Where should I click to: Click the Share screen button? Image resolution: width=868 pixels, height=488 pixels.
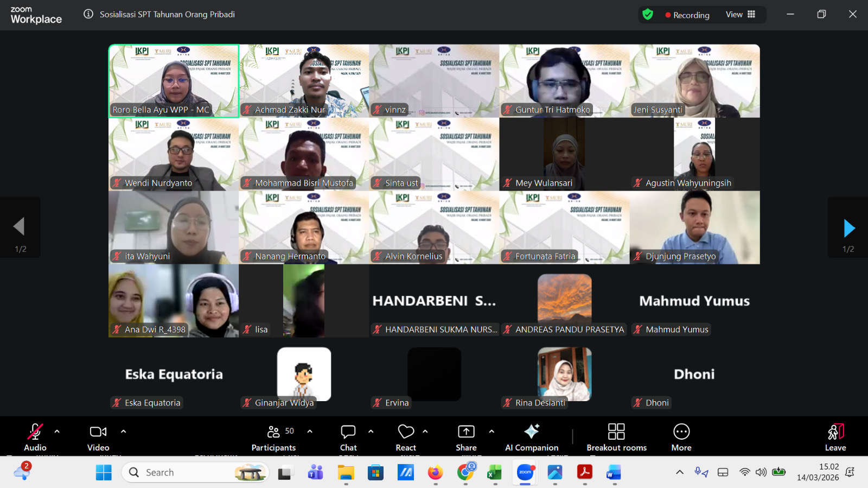pos(466,437)
